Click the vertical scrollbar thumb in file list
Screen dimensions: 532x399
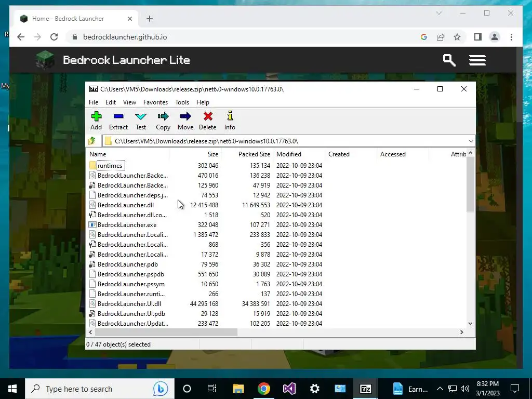(470, 185)
